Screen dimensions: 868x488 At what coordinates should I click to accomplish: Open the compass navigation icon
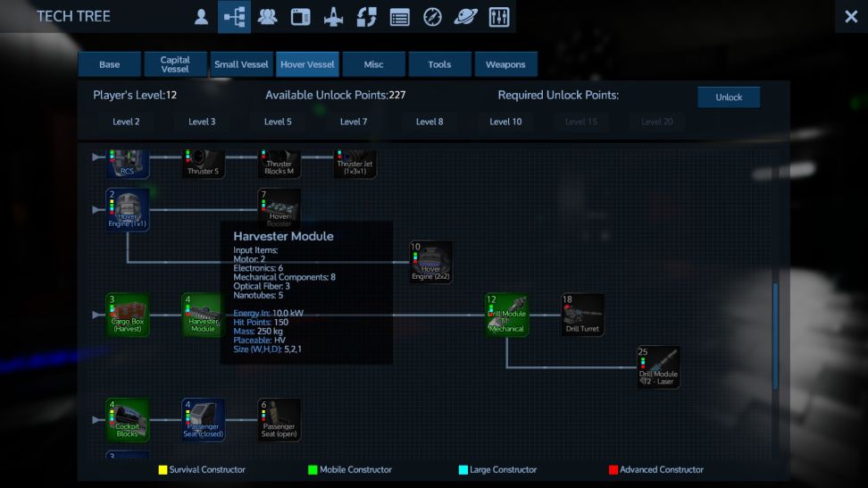pyautogui.click(x=432, y=17)
